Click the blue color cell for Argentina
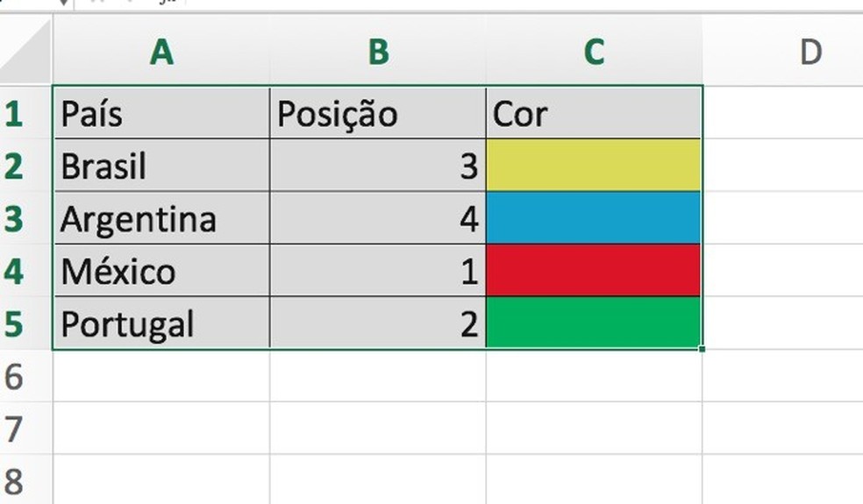 (x=594, y=218)
